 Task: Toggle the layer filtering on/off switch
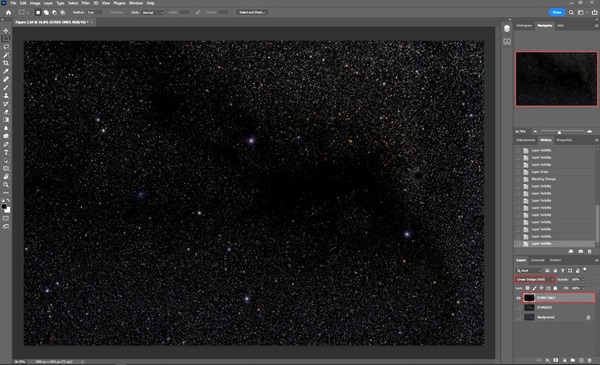[x=585, y=270]
